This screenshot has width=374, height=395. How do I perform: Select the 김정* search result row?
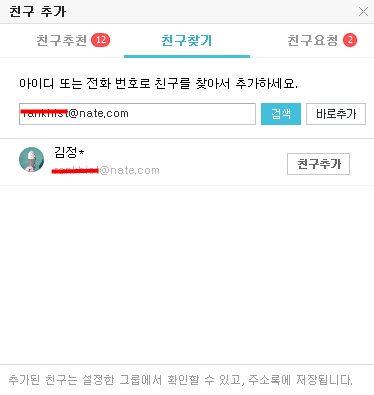187,162
